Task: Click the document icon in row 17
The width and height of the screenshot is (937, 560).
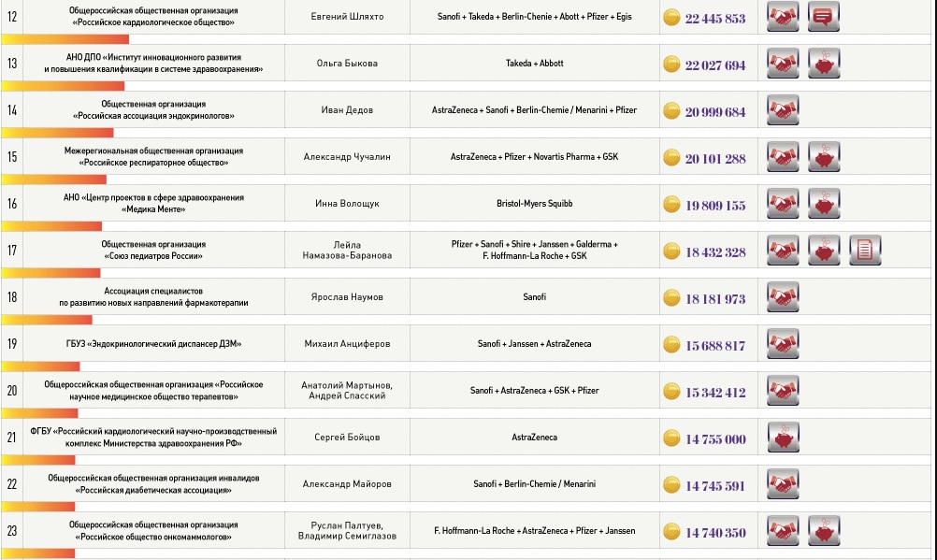Action: coord(866,251)
